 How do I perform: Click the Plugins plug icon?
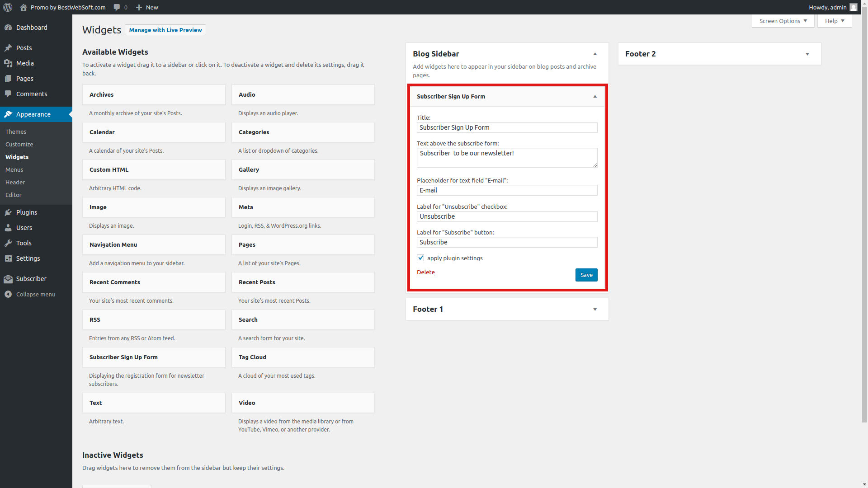pos(8,212)
